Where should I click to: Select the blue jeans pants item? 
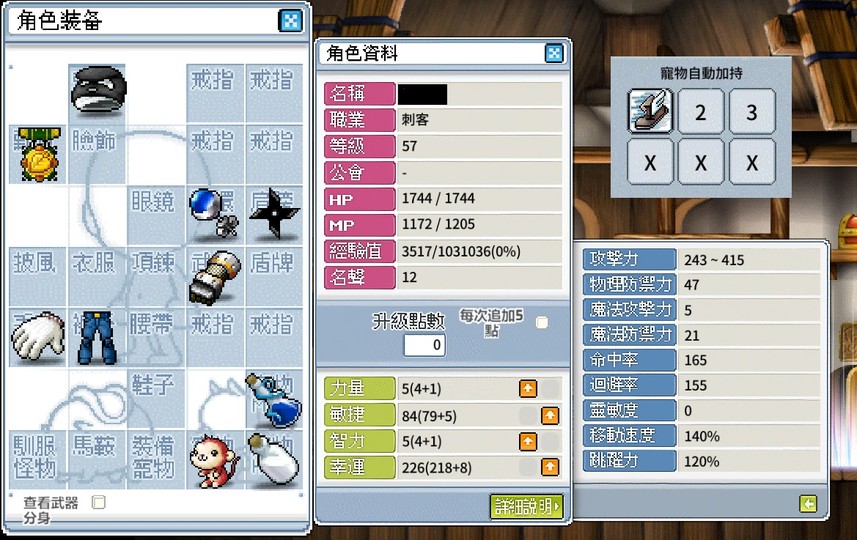[x=97, y=337]
